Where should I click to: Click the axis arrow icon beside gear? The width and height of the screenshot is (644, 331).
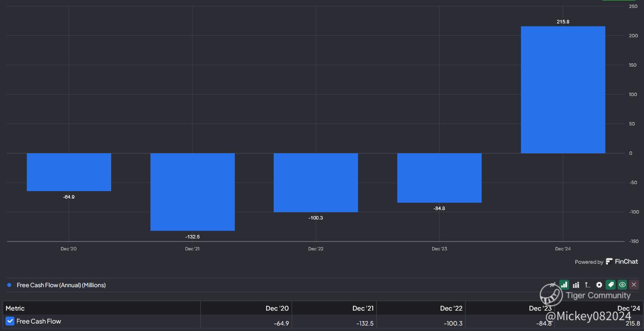[587, 285]
